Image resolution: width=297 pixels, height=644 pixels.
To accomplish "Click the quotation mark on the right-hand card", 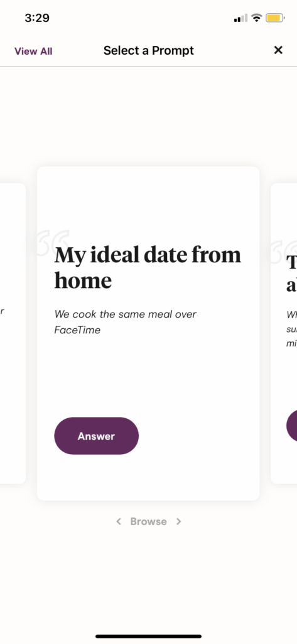I will pos(284,252).
